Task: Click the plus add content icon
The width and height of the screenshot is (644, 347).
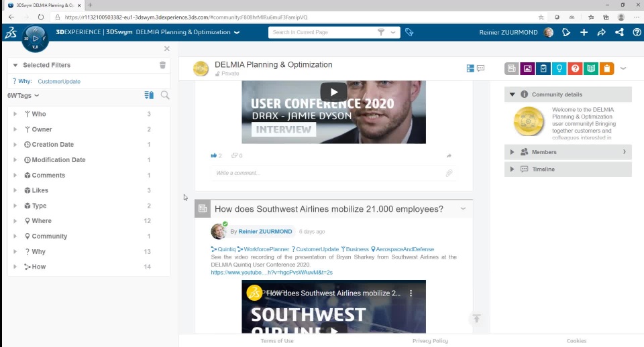Action: [584, 32]
